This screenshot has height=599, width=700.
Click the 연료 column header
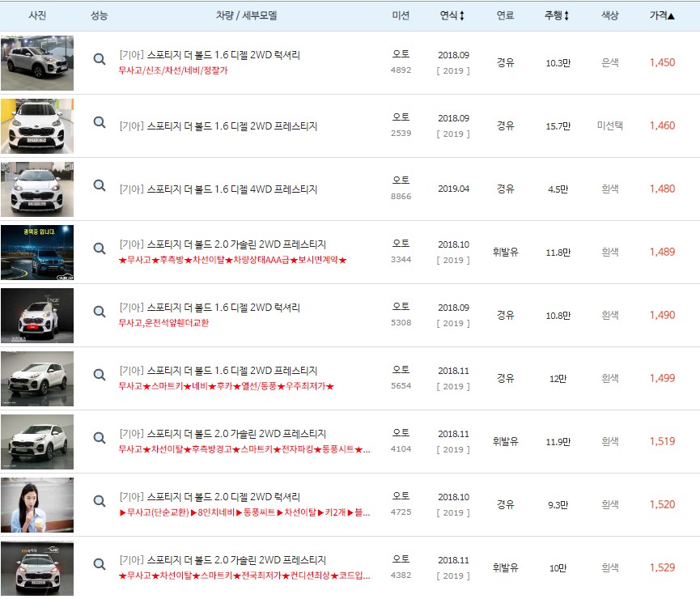coord(505,15)
